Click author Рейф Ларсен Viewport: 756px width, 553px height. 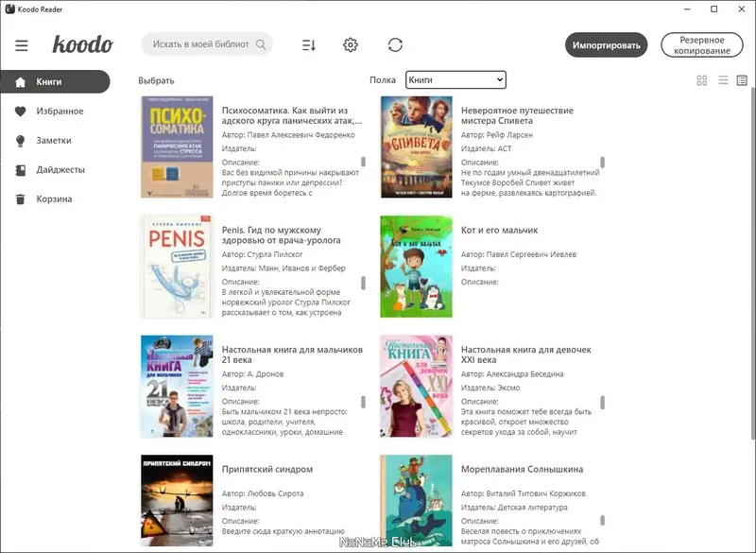pyautogui.click(x=509, y=135)
